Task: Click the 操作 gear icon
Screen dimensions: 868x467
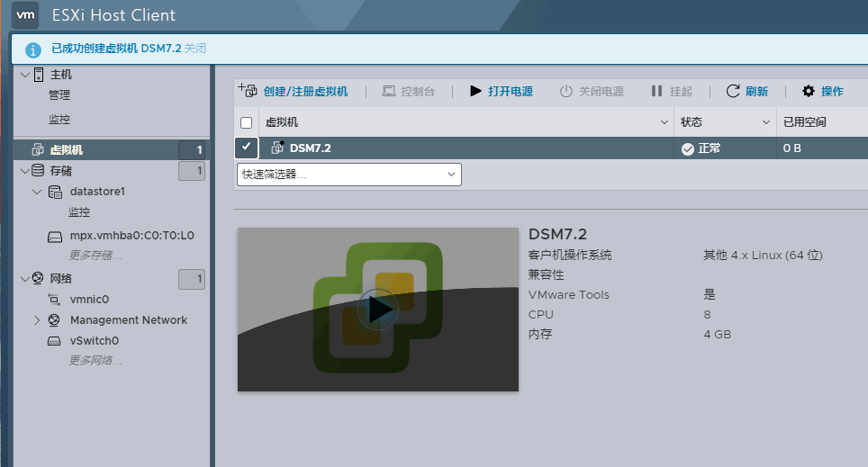Action: (x=809, y=91)
